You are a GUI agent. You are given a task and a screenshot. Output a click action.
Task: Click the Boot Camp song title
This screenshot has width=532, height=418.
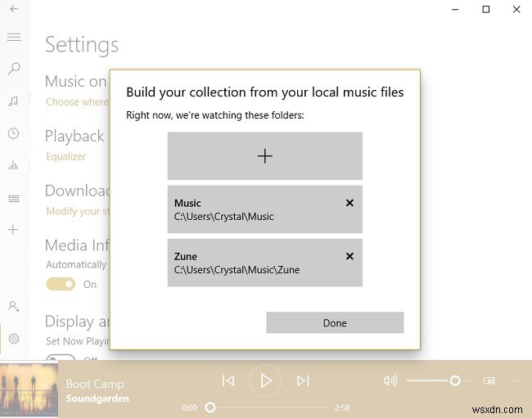click(95, 384)
